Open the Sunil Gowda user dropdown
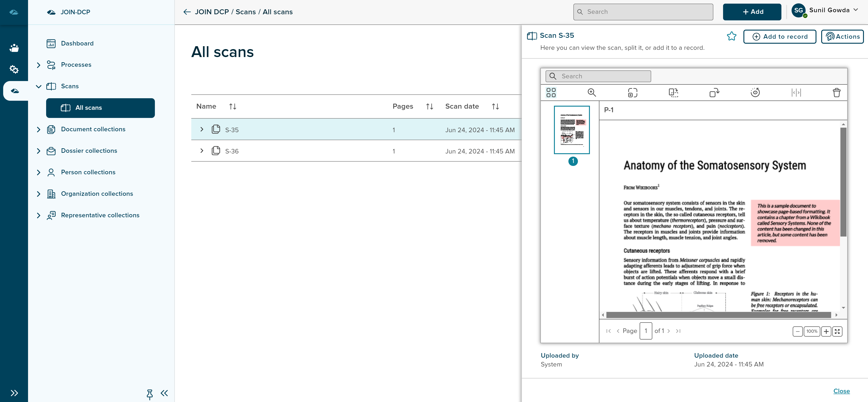This screenshot has height=402, width=868. (x=856, y=10)
